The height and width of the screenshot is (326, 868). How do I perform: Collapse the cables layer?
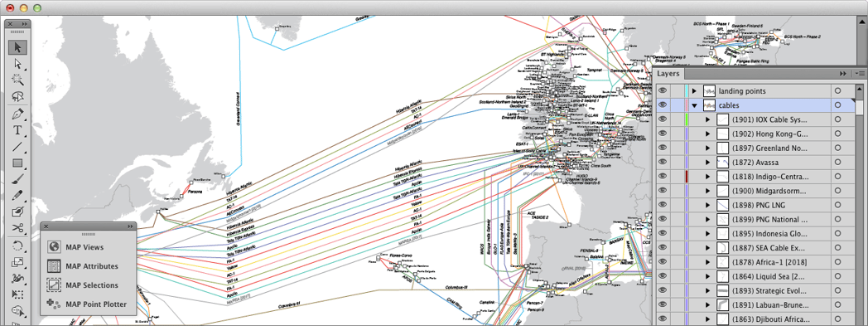694,105
